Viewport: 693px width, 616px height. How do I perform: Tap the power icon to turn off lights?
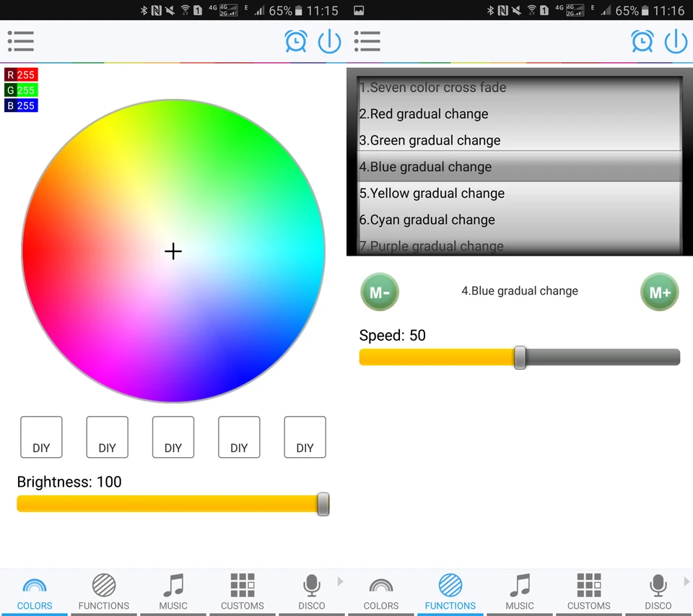(329, 41)
